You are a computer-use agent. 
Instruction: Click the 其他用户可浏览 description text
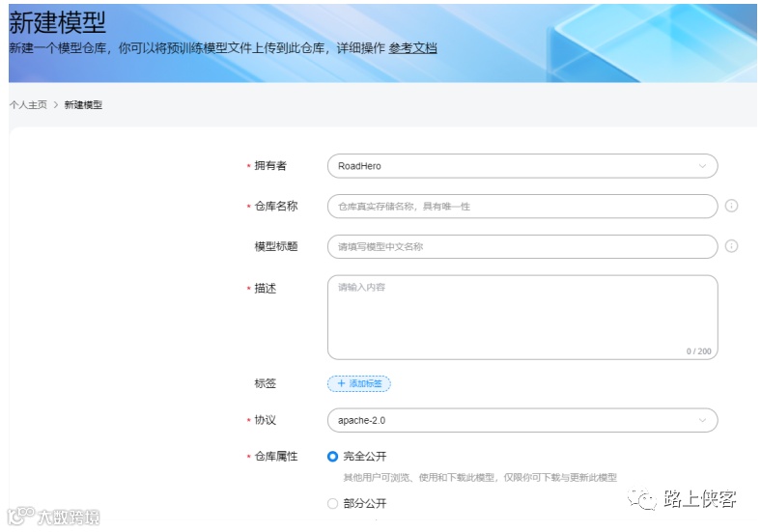(x=480, y=478)
